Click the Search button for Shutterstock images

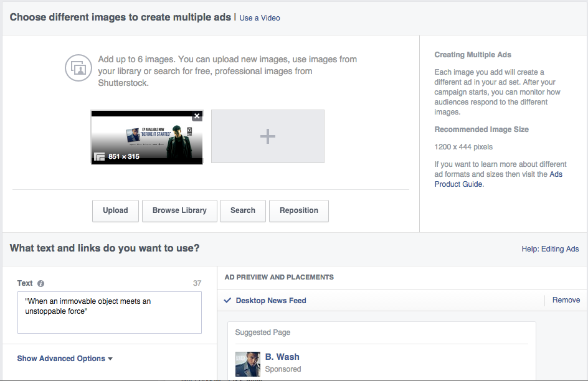[x=243, y=210]
